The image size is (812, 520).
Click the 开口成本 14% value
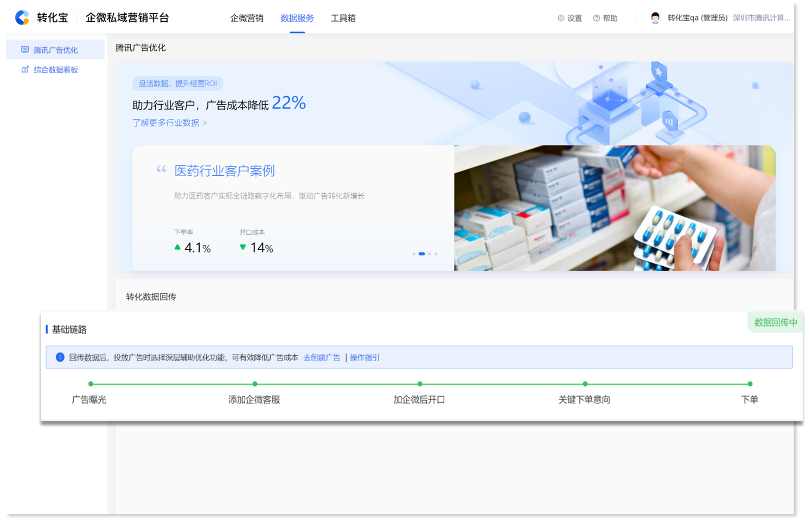click(x=262, y=248)
